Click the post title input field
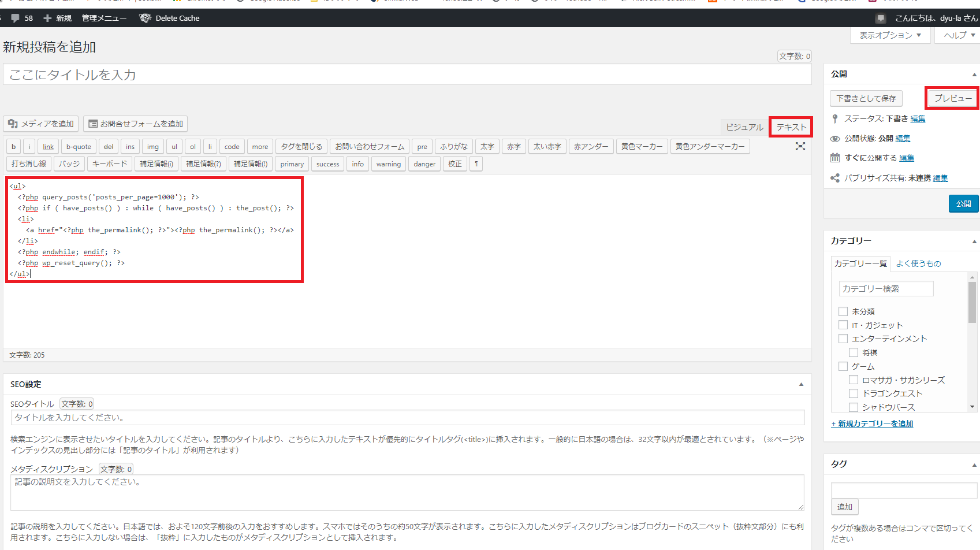This screenshot has height=550, width=980. tap(407, 75)
